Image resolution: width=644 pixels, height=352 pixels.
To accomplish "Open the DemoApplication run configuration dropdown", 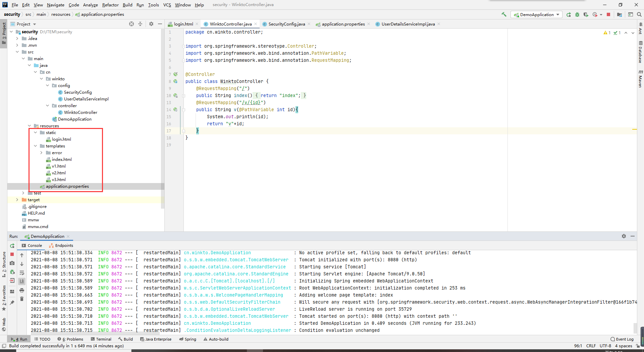I will click(x=537, y=14).
